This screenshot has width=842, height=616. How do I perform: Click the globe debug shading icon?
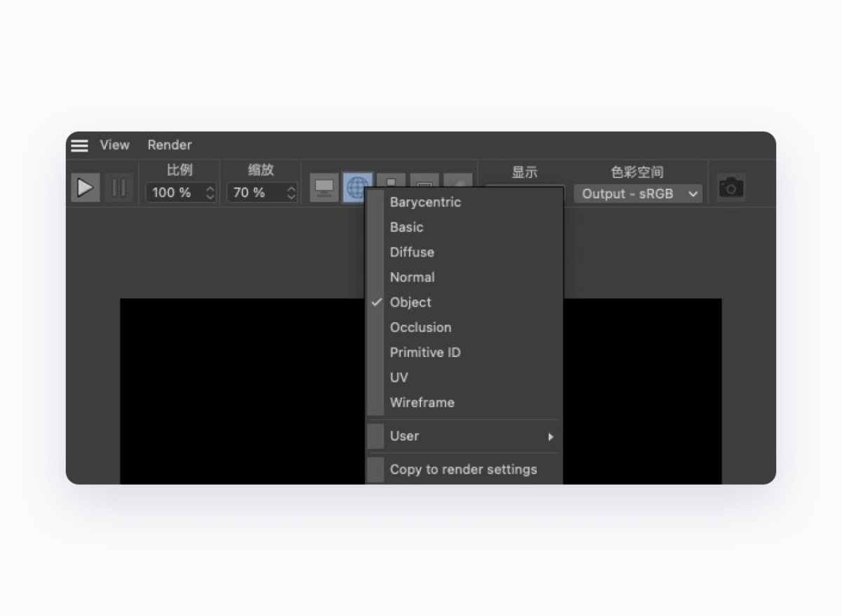357,187
